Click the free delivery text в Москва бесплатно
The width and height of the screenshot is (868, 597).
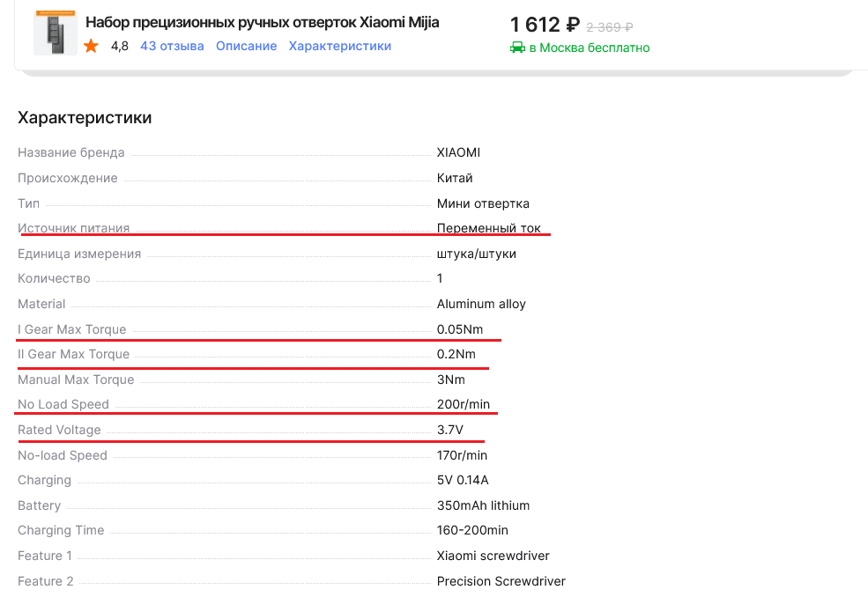589,48
